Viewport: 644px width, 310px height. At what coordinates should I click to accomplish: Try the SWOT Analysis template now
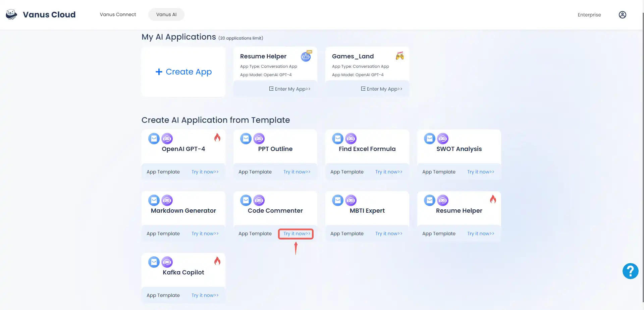pos(481,172)
